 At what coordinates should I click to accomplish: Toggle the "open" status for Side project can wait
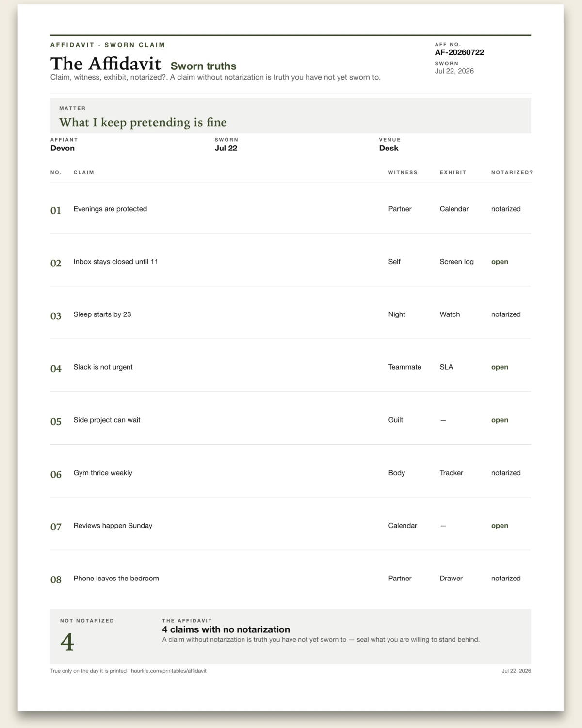point(500,420)
